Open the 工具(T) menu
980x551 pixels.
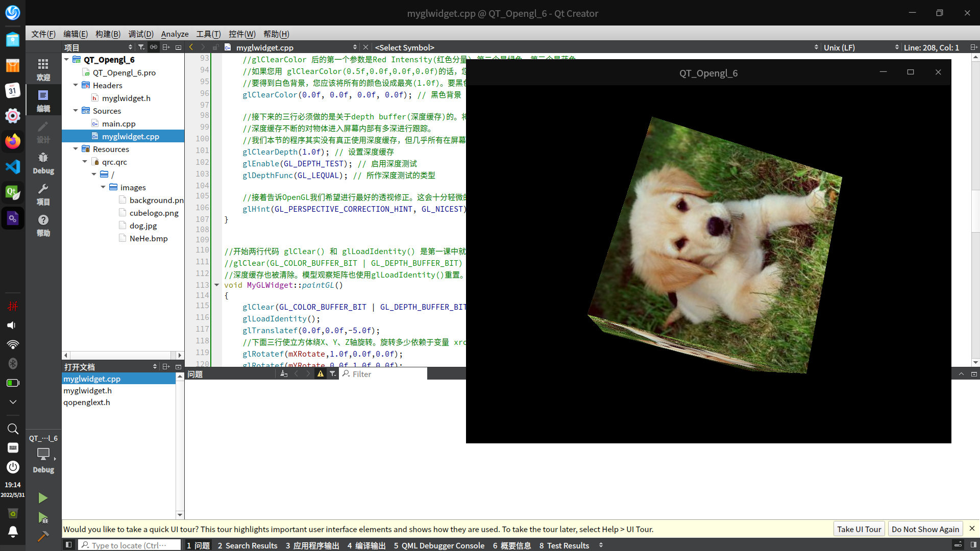(x=208, y=34)
